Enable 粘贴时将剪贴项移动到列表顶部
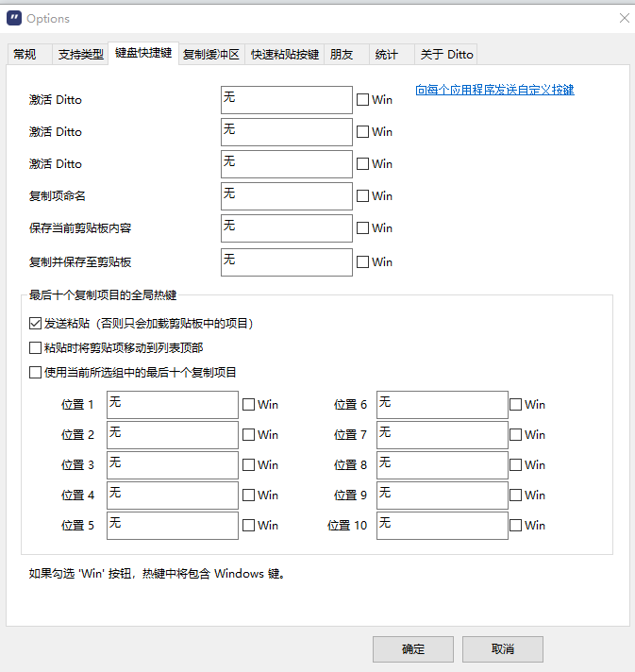This screenshot has width=635, height=672. 35,347
